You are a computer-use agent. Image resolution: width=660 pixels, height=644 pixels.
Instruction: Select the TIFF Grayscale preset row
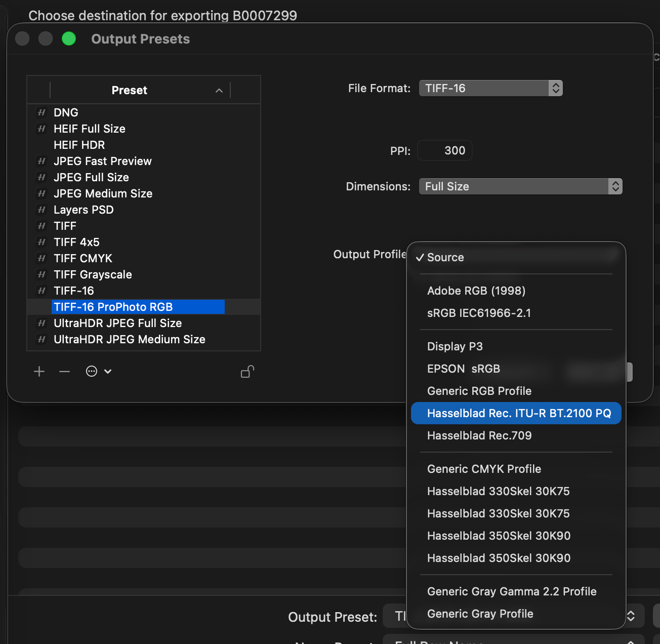point(93,274)
